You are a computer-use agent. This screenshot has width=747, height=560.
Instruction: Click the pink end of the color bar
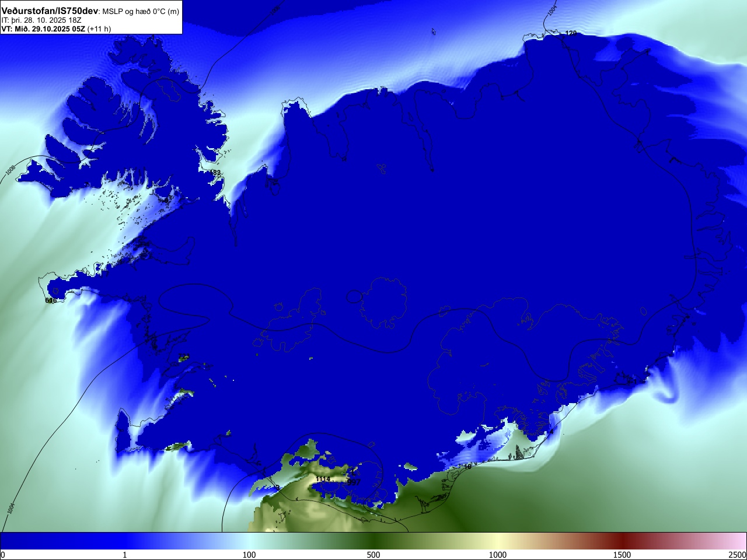738,541
